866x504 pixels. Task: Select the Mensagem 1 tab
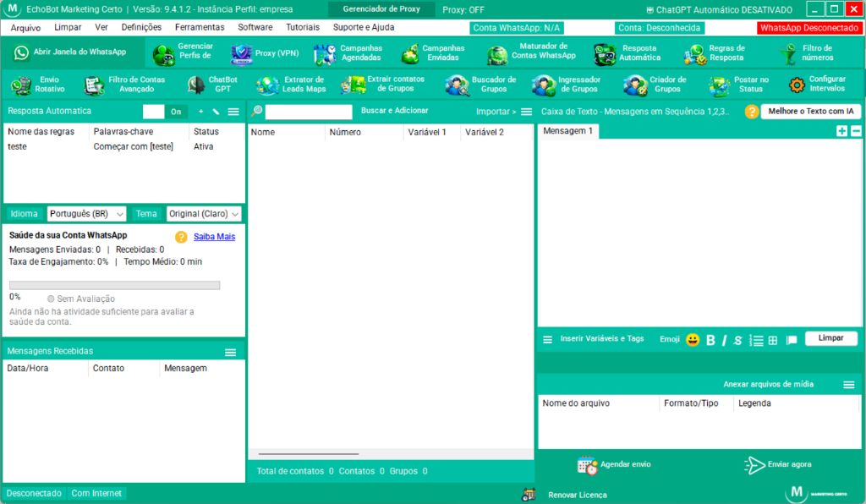[567, 131]
